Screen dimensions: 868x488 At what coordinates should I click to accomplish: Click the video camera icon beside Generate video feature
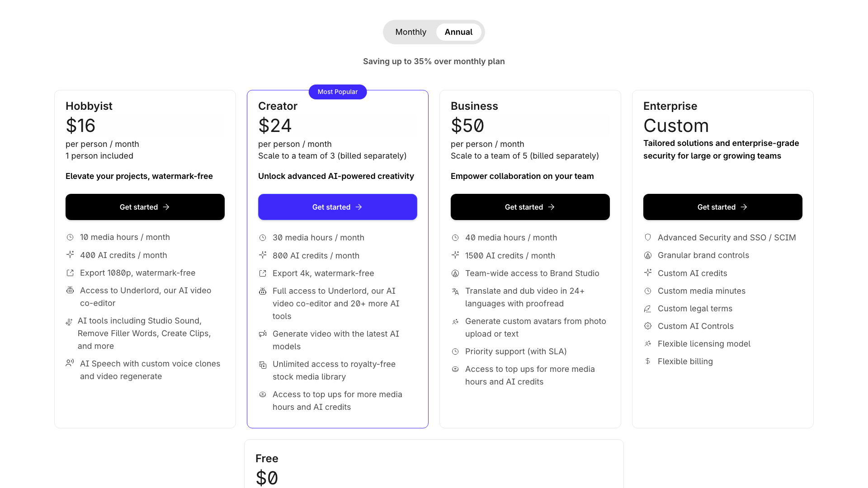point(263,334)
